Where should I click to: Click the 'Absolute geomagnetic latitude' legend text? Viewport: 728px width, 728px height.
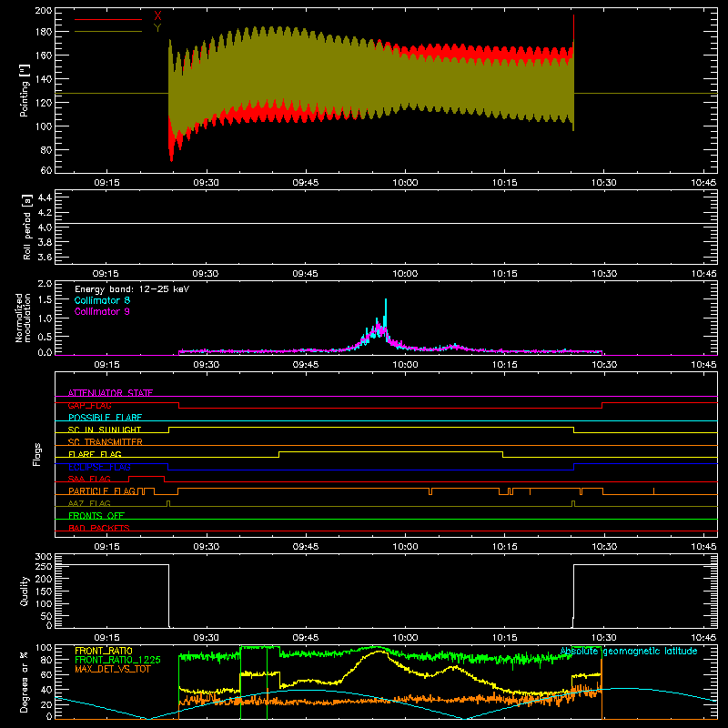629,651
